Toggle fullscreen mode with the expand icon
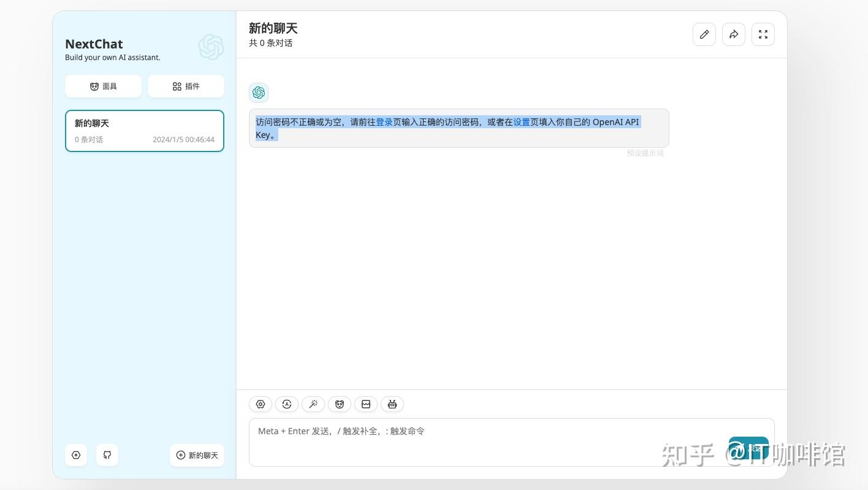 (x=763, y=34)
